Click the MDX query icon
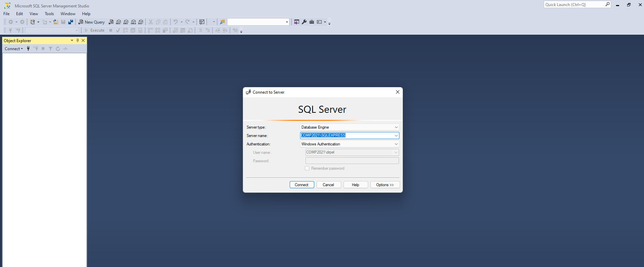644x267 pixels. pos(118,22)
